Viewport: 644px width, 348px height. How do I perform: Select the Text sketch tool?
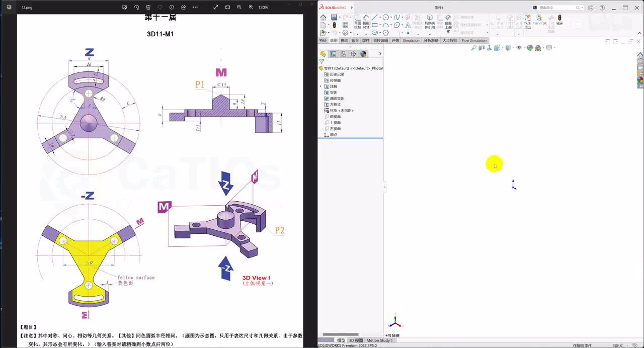coord(408,26)
